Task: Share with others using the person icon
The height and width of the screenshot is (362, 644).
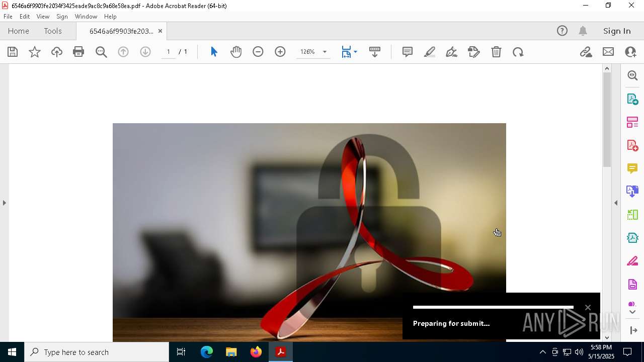Action: coord(630,52)
